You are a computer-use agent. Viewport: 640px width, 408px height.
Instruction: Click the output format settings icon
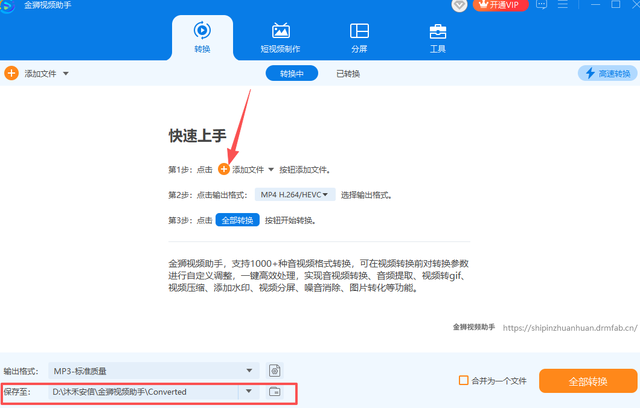[x=275, y=370]
